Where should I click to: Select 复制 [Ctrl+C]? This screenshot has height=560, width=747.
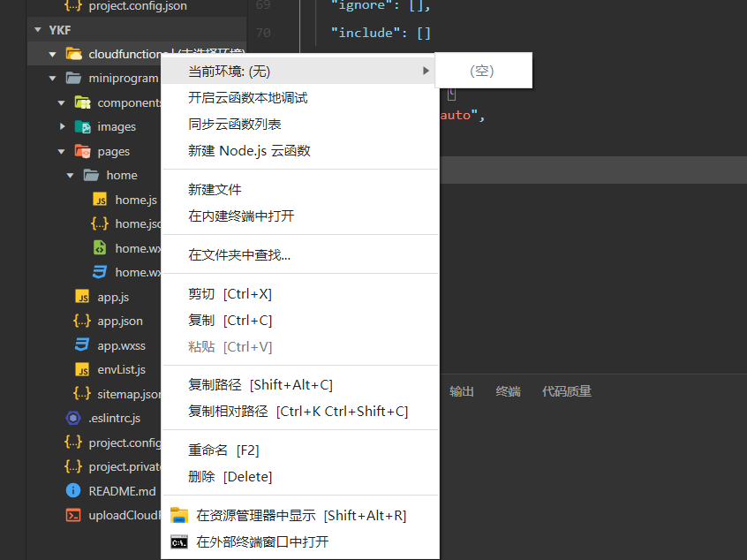[300, 321]
